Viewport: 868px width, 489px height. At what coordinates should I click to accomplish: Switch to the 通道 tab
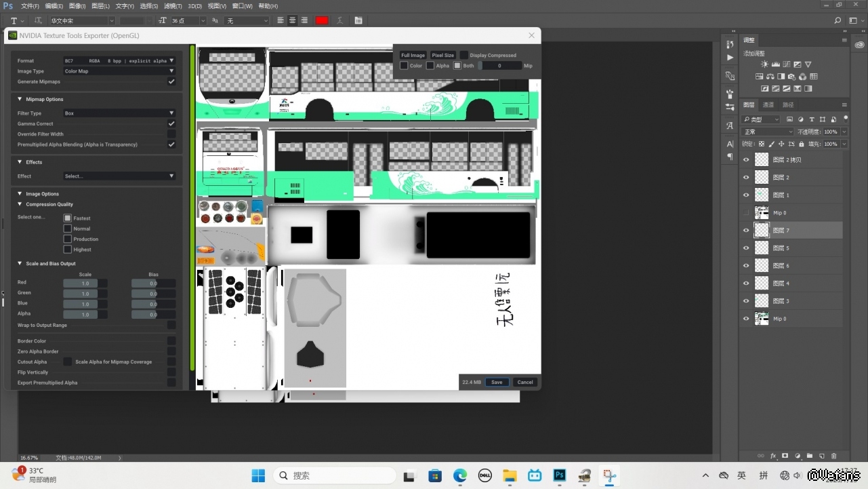[768, 105]
